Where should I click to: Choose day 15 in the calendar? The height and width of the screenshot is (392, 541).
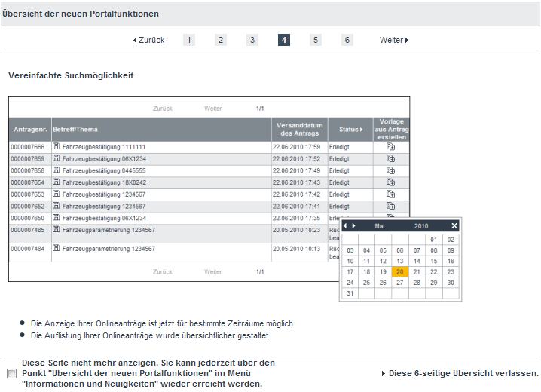tap(434, 262)
